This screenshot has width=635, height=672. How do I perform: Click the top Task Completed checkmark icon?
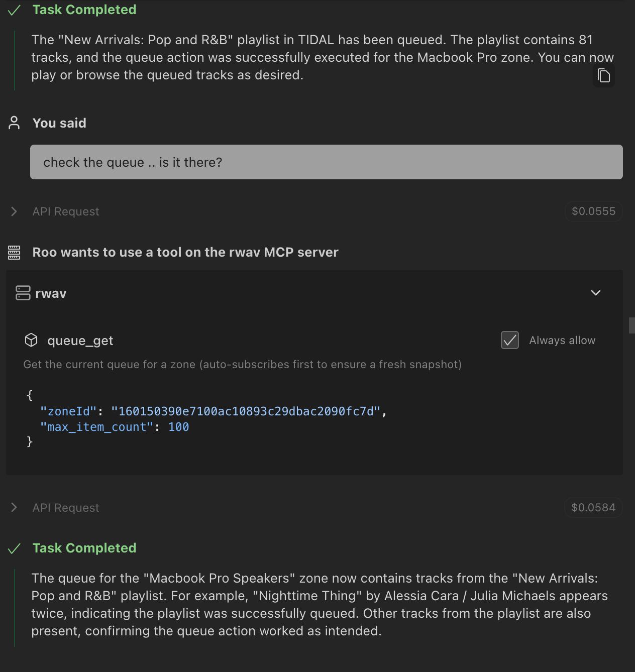[15, 10]
